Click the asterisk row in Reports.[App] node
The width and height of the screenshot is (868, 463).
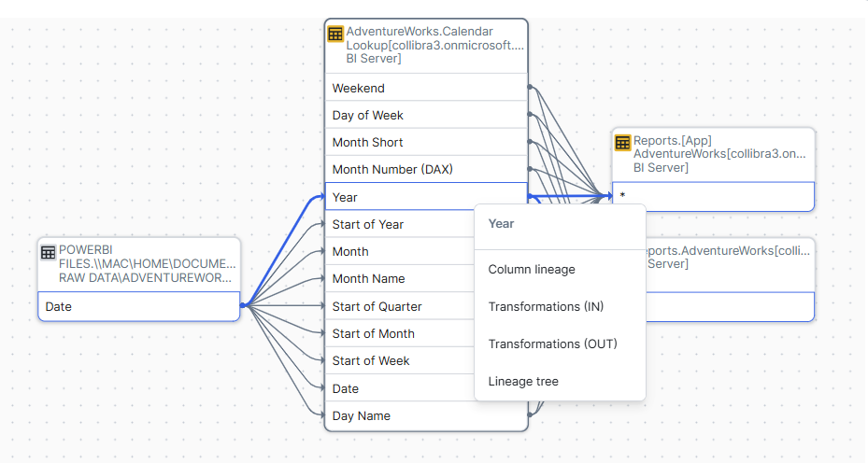712,197
